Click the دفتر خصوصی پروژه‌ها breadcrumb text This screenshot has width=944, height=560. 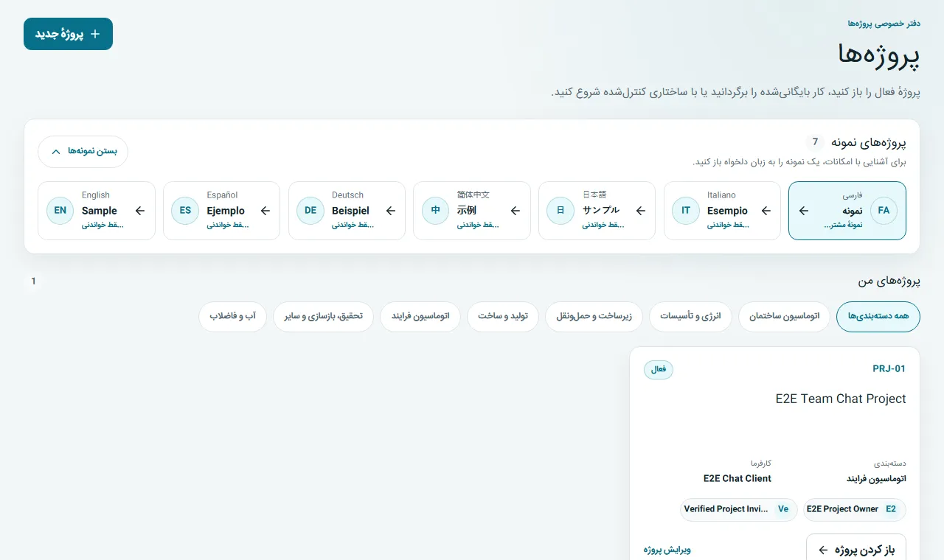(x=884, y=24)
